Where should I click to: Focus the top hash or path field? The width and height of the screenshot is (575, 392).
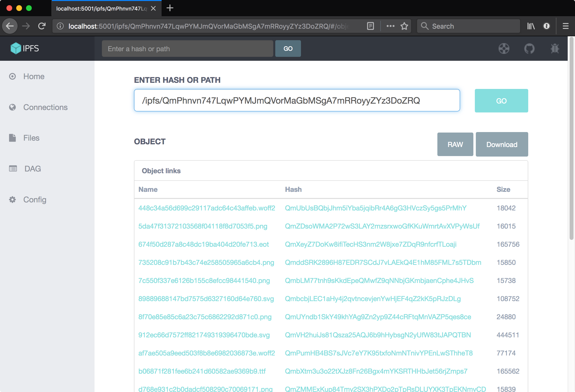[x=187, y=49]
